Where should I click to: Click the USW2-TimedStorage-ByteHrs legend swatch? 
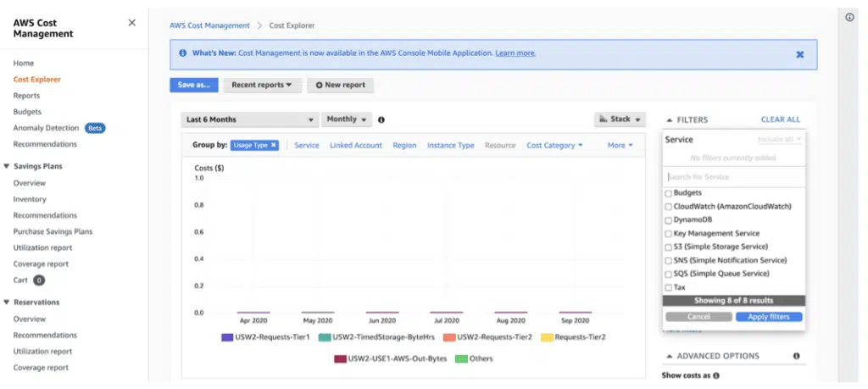click(325, 337)
